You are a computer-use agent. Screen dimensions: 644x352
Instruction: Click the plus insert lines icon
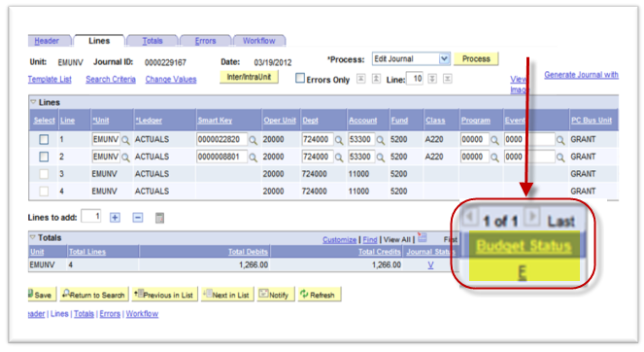pyautogui.click(x=115, y=218)
